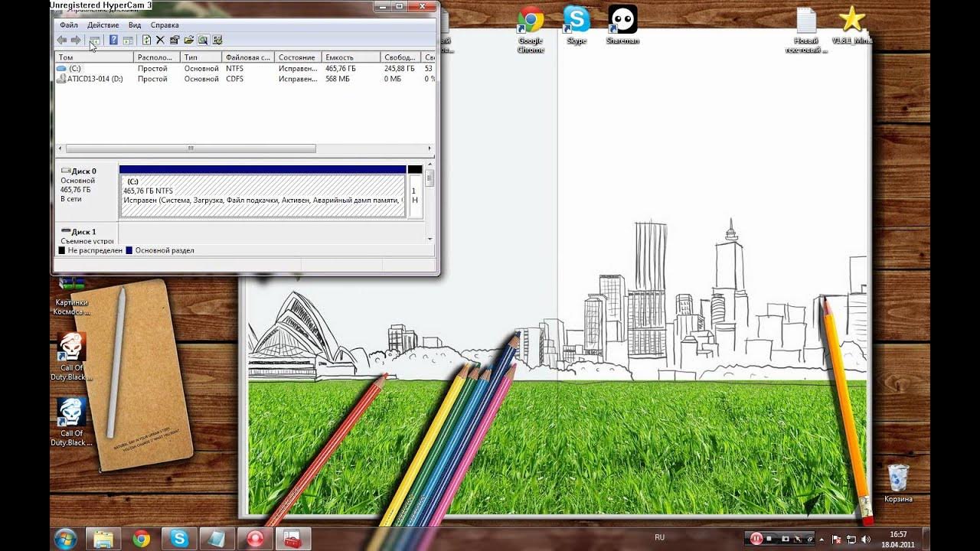Screen dimensions: 980x551
Task: Click the show/hide console tree toolbar icon
Action: click(x=94, y=40)
